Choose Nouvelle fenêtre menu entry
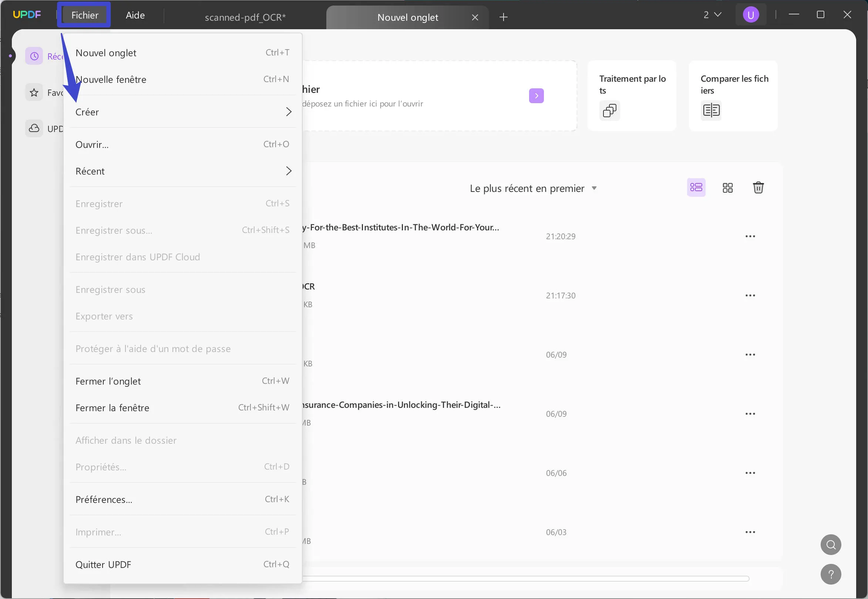The width and height of the screenshot is (868, 599). point(183,79)
